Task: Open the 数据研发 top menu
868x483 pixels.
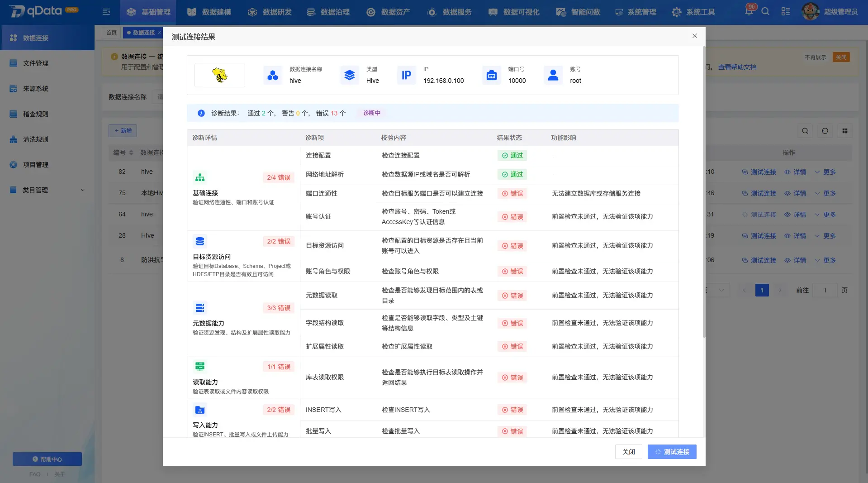Action: pyautogui.click(x=270, y=12)
